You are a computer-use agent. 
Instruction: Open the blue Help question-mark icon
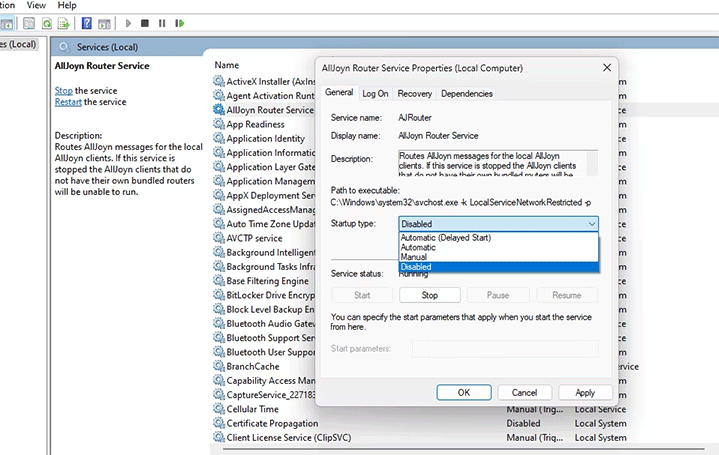(x=87, y=23)
